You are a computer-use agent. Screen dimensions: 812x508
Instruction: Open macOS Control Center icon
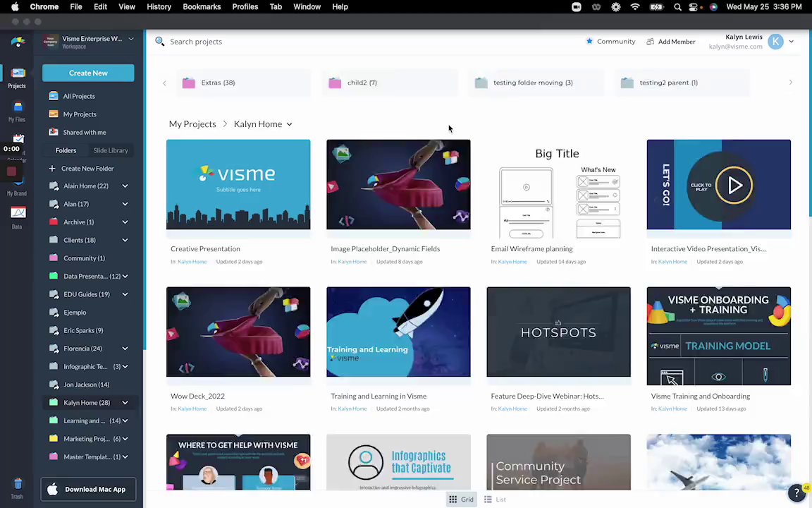(x=694, y=7)
